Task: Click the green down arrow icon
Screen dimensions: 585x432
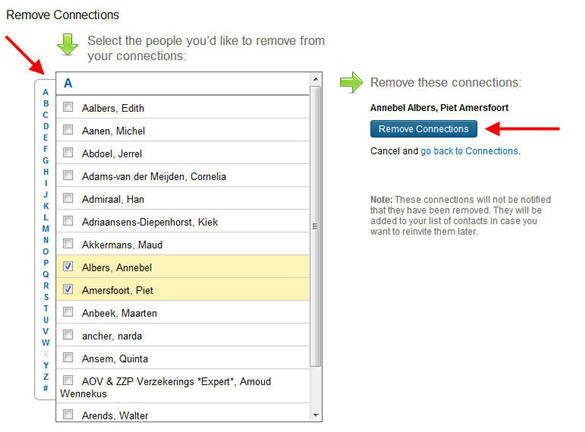Action: (x=68, y=44)
